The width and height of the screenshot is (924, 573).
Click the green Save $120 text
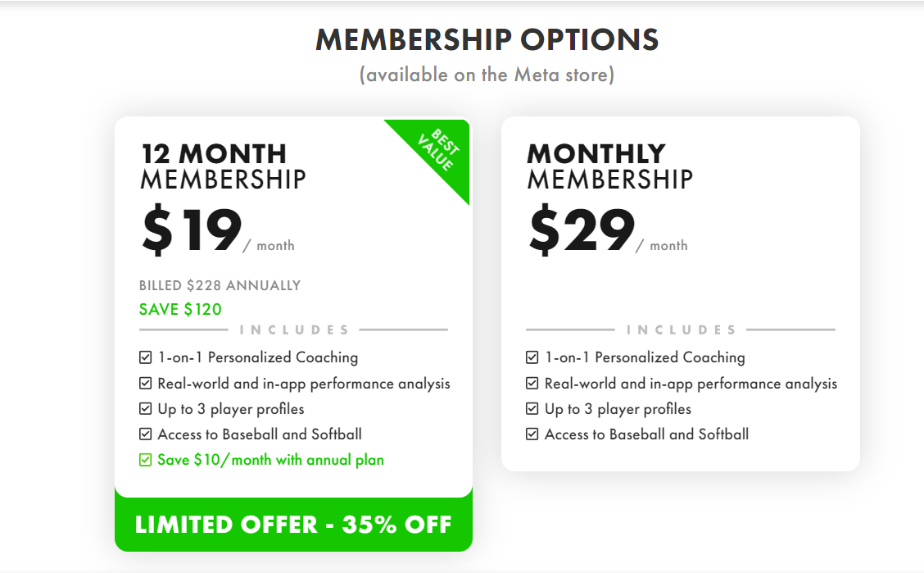point(180,309)
